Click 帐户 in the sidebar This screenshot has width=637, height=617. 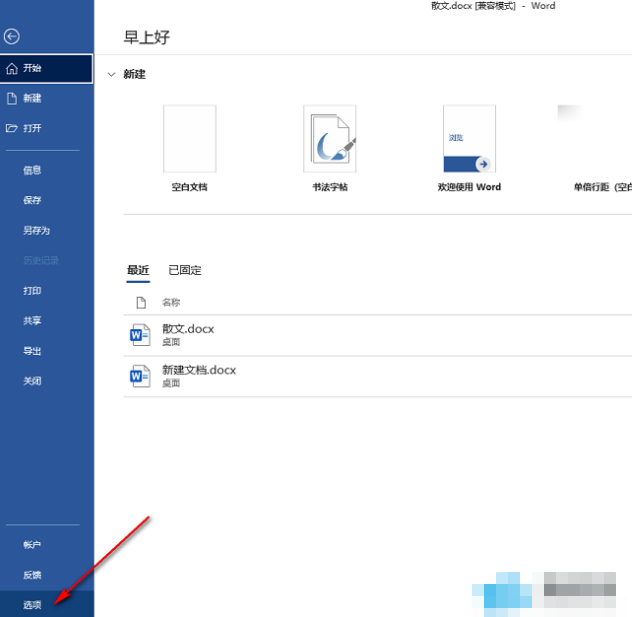pyautogui.click(x=32, y=545)
